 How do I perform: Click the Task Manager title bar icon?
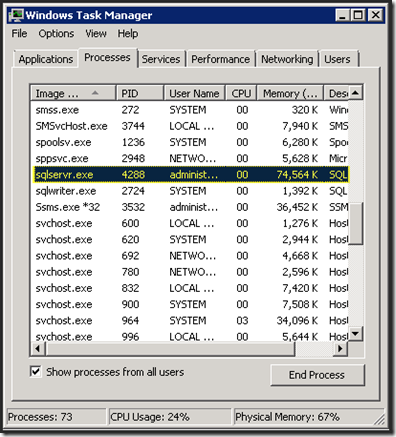coord(17,15)
